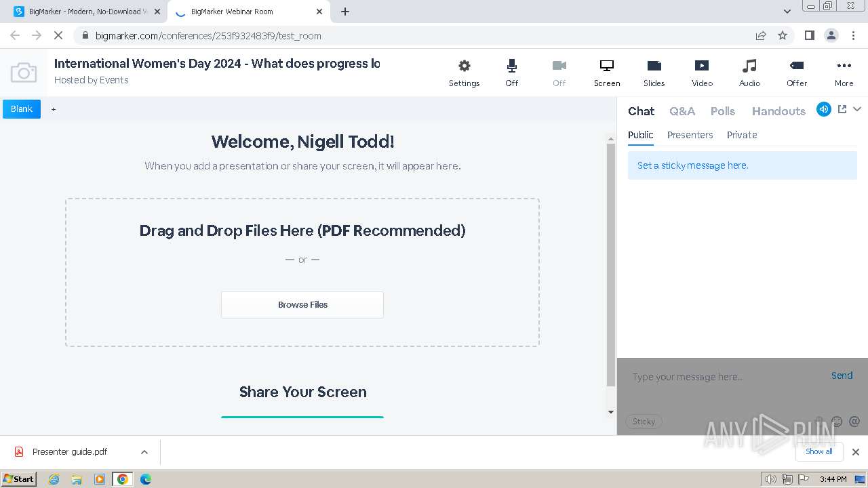Open webinar Settings gear
This screenshot has height=488, width=868.
(464, 73)
